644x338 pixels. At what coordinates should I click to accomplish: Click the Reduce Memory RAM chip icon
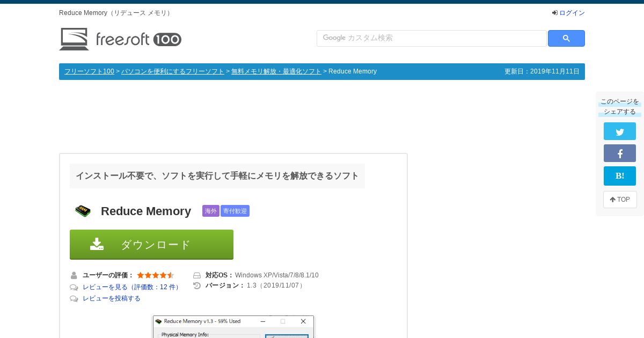[83, 211]
